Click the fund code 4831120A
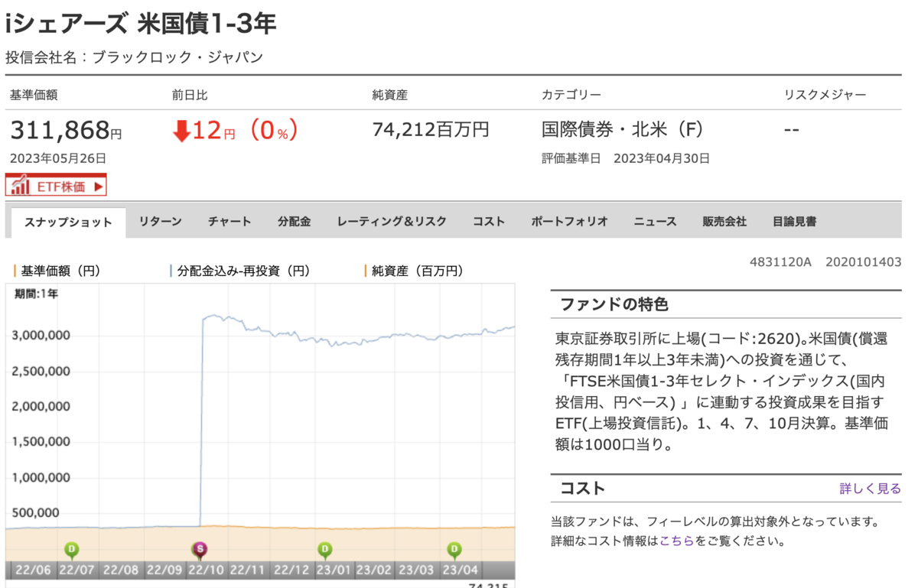This screenshot has height=588, width=918. click(780, 262)
